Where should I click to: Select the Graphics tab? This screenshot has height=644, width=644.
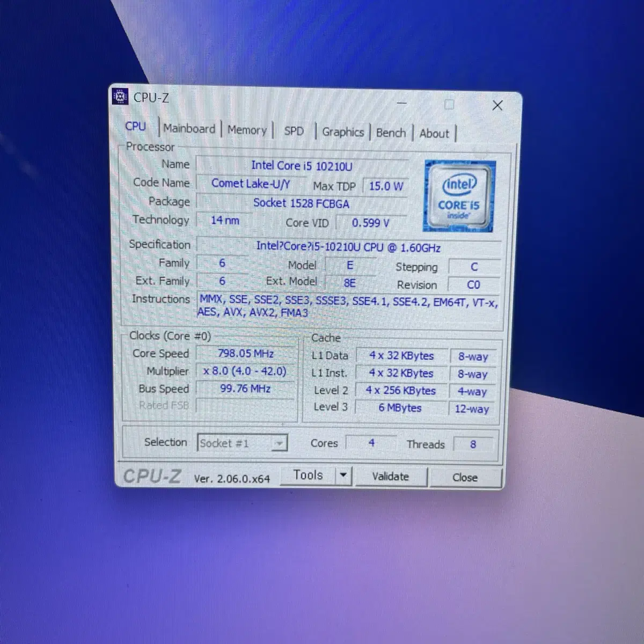(343, 133)
